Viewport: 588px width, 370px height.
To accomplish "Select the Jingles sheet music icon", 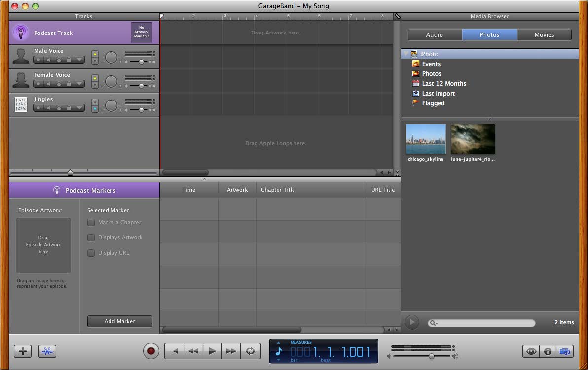I will (21, 104).
